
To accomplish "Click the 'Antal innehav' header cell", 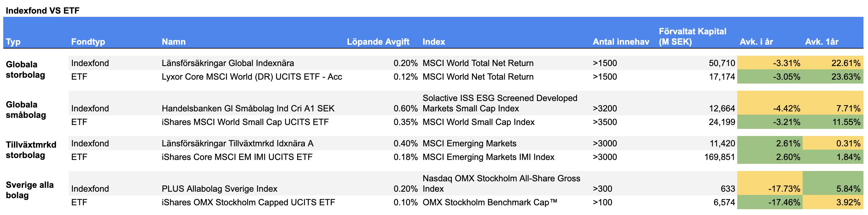I will tap(621, 42).
